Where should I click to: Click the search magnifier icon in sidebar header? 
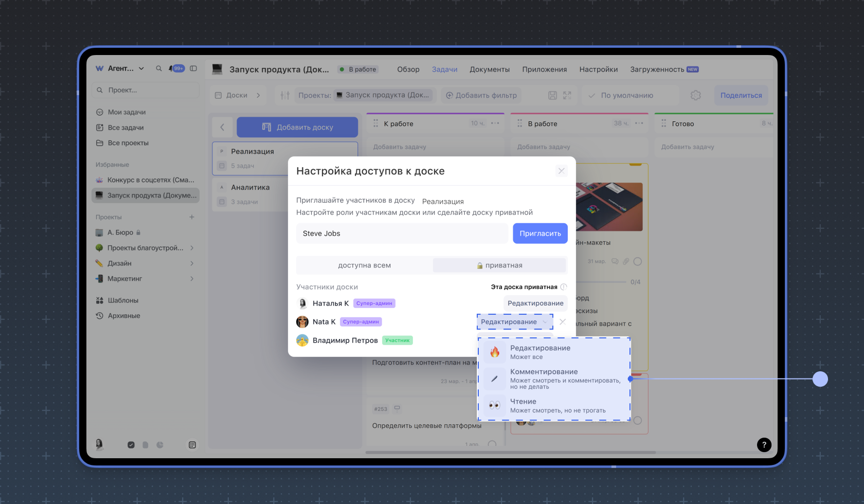click(159, 68)
